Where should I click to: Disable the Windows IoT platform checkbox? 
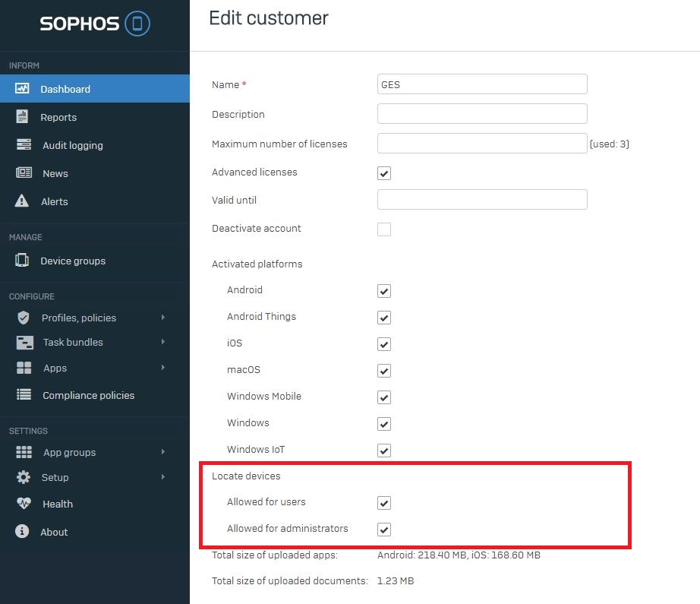[384, 451]
